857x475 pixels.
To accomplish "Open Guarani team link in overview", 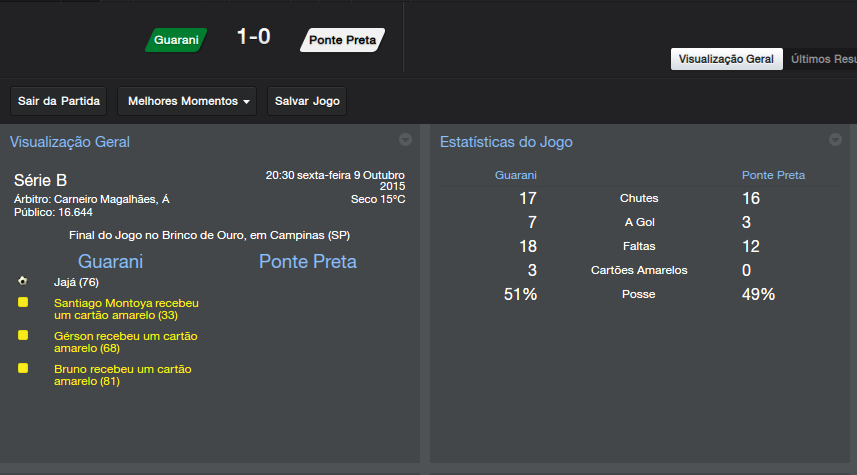I will pos(110,262).
